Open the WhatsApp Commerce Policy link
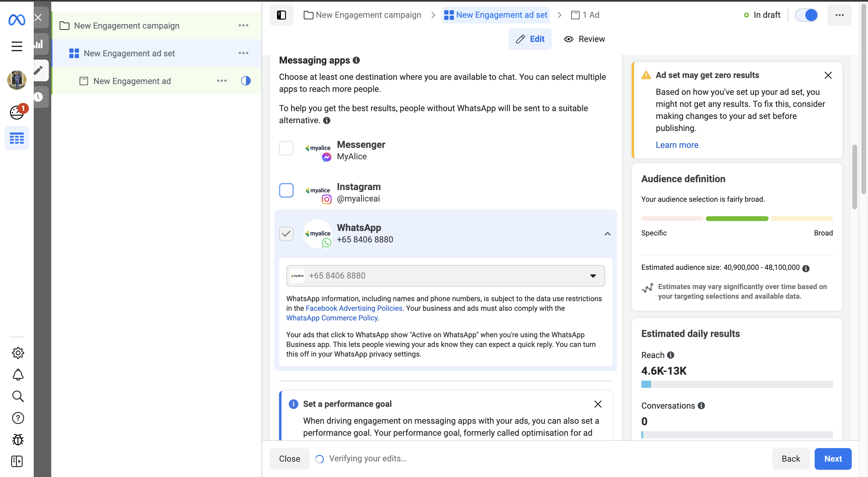Screen dimensions: 868x477 pos(332,318)
